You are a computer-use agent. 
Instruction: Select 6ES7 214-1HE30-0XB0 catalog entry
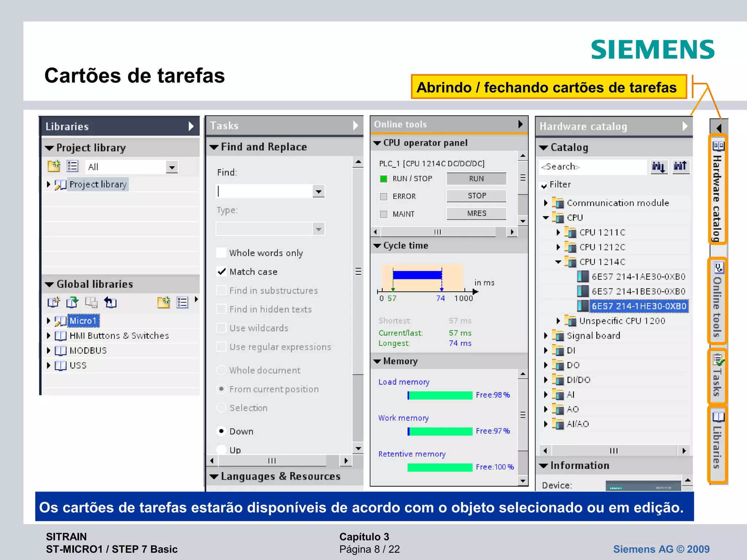pos(639,306)
